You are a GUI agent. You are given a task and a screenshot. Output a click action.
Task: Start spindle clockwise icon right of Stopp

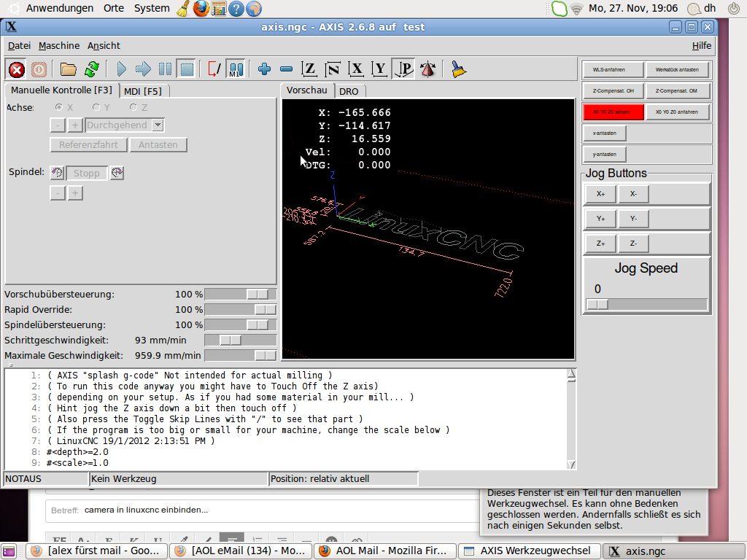click(117, 173)
